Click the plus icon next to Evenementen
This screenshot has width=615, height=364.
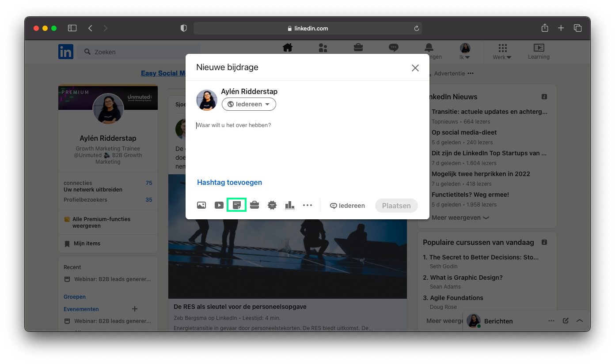pyautogui.click(x=135, y=309)
